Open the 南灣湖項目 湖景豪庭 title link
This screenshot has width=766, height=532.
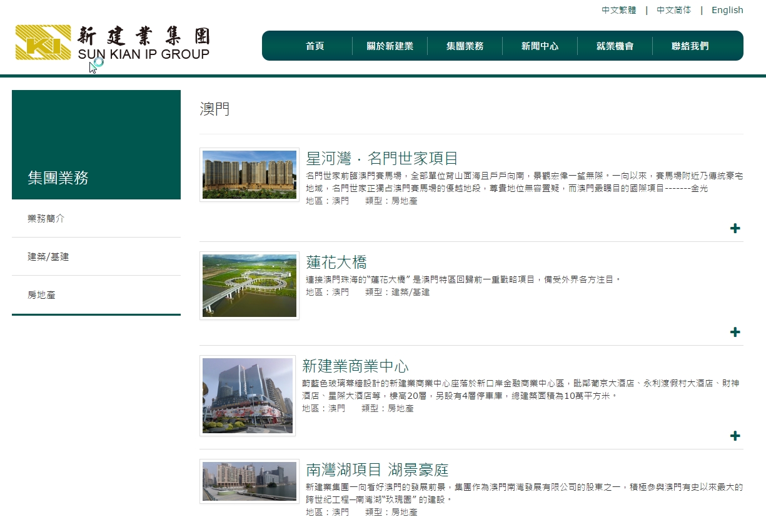click(x=377, y=469)
